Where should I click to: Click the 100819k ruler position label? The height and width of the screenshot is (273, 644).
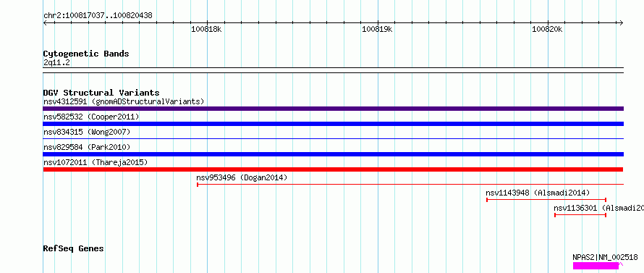click(377, 29)
